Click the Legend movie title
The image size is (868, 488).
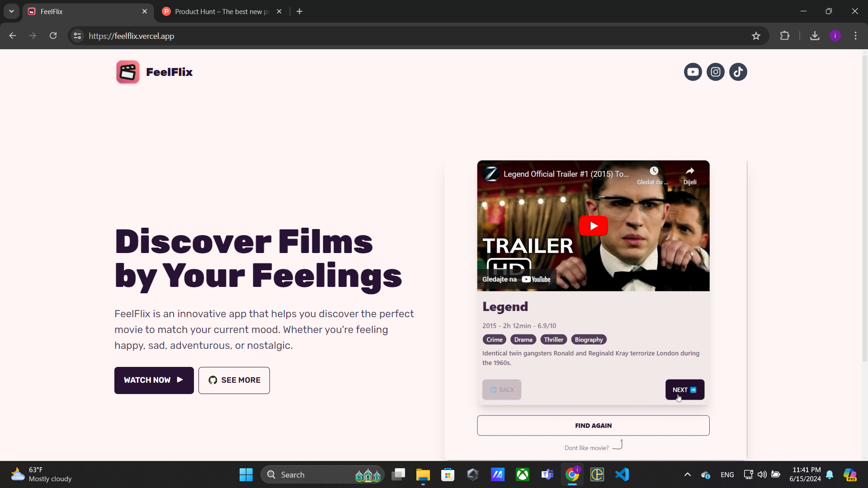(505, 306)
